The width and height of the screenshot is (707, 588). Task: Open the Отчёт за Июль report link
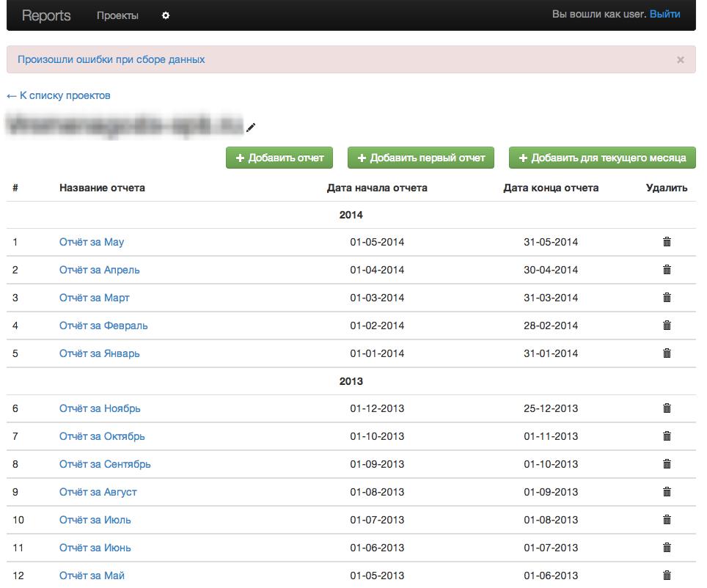coord(95,520)
